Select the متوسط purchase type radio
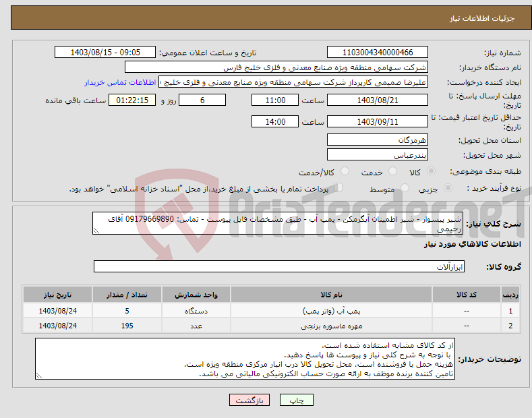 click(405, 188)
